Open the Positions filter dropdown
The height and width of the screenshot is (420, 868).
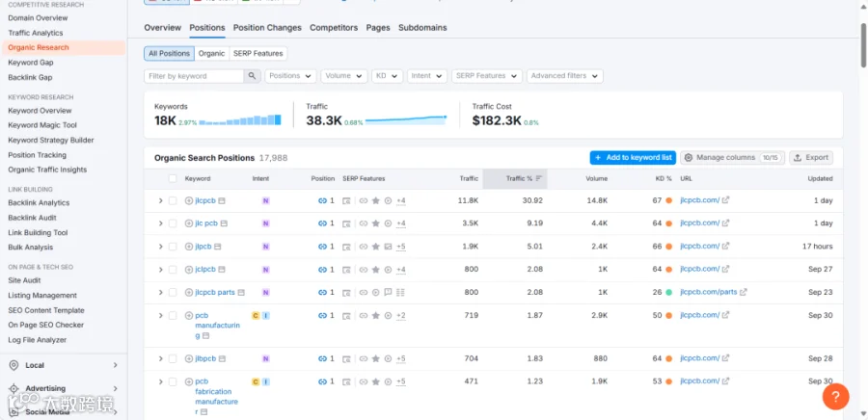pyautogui.click(x=290, y=76)
